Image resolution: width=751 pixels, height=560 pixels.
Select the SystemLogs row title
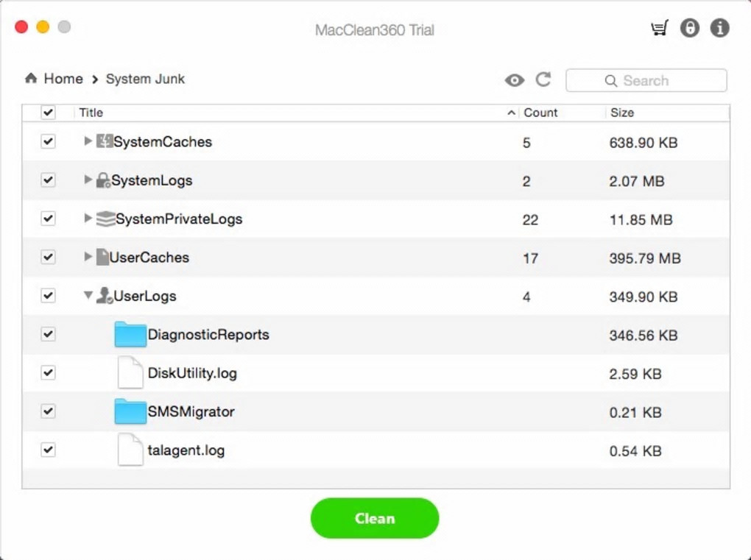click(x=152, y=180)
